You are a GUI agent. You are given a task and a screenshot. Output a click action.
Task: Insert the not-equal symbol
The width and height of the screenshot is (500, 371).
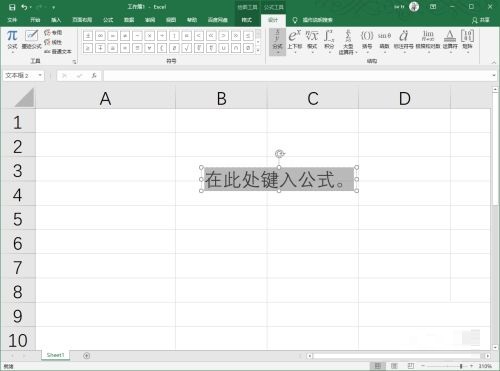[x=125, y=36]
